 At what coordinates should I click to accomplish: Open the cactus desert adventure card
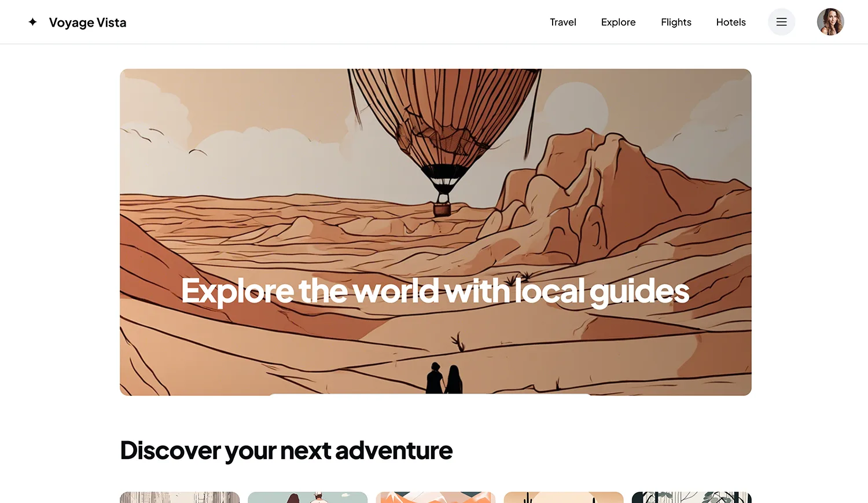point(564,497)
